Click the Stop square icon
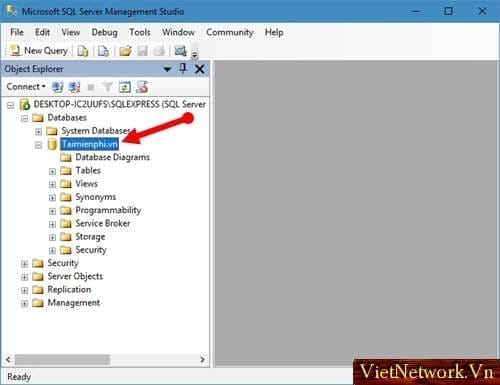500x385 pixels. [91, 88]
